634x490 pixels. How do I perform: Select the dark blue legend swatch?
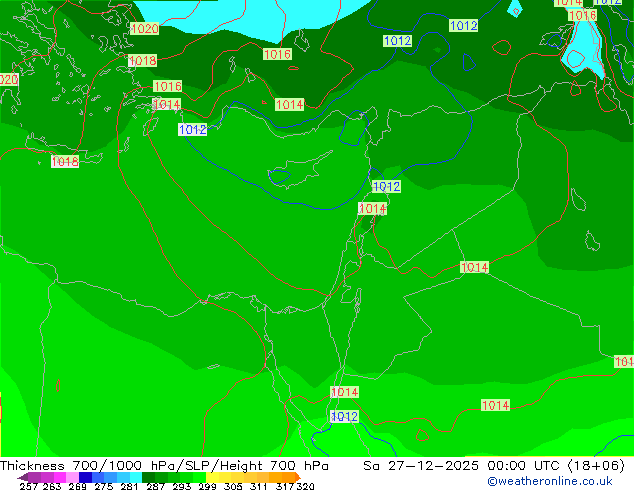coord(85,477)
